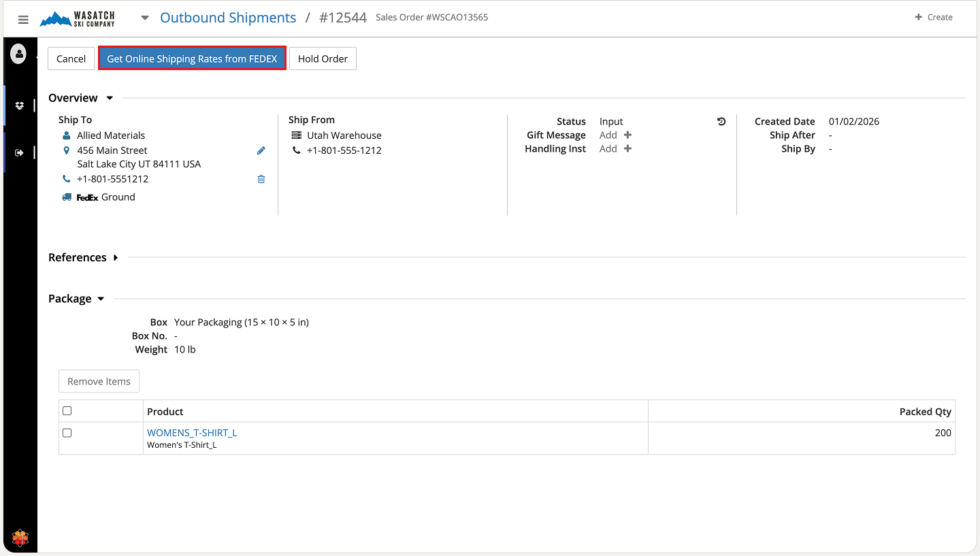The width and height of the screenshot is (980, 556).
Task: Add Handling Inst plus icon
Action: [x=627, y=149]
